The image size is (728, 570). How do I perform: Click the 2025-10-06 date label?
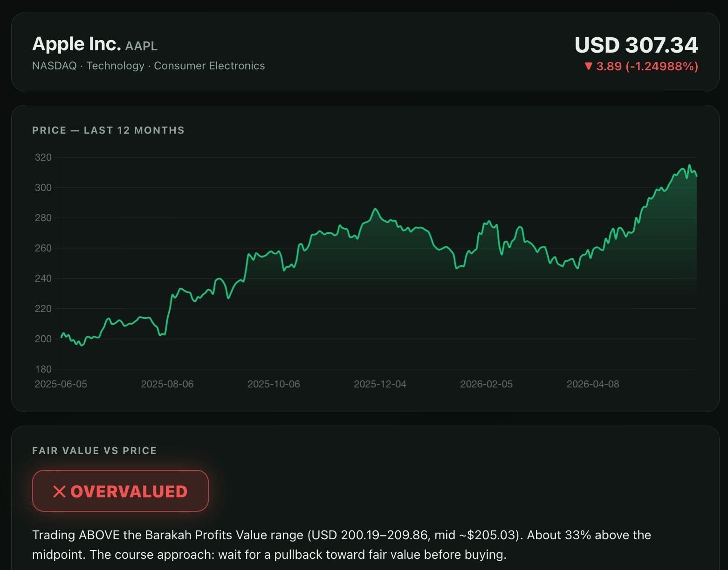click(x=274, y=384)
